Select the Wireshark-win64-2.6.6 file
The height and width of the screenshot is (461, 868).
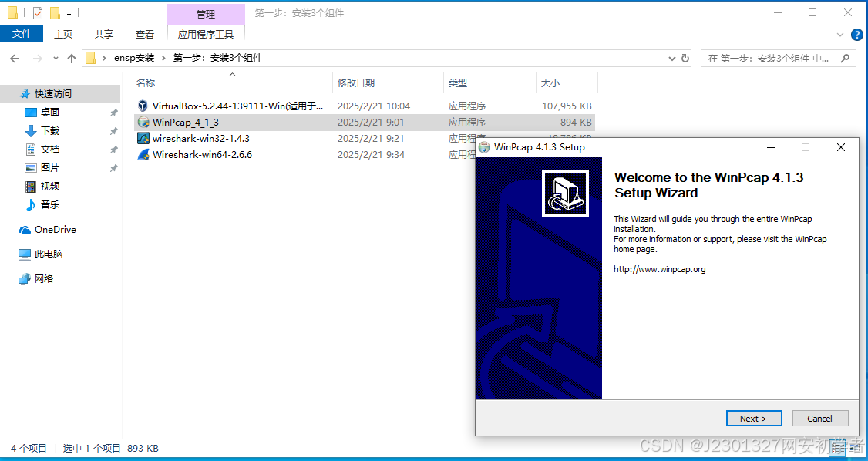click(x=202, y=154)
